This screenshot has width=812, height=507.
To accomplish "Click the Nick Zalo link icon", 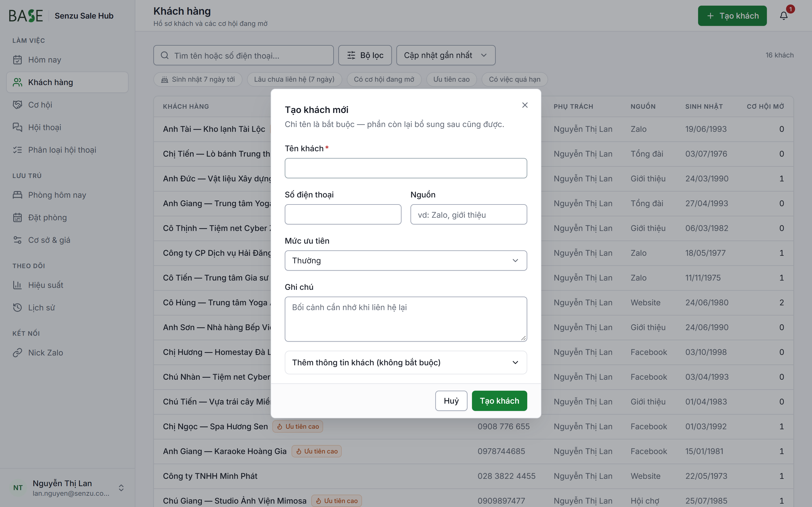I will point(17,352).
